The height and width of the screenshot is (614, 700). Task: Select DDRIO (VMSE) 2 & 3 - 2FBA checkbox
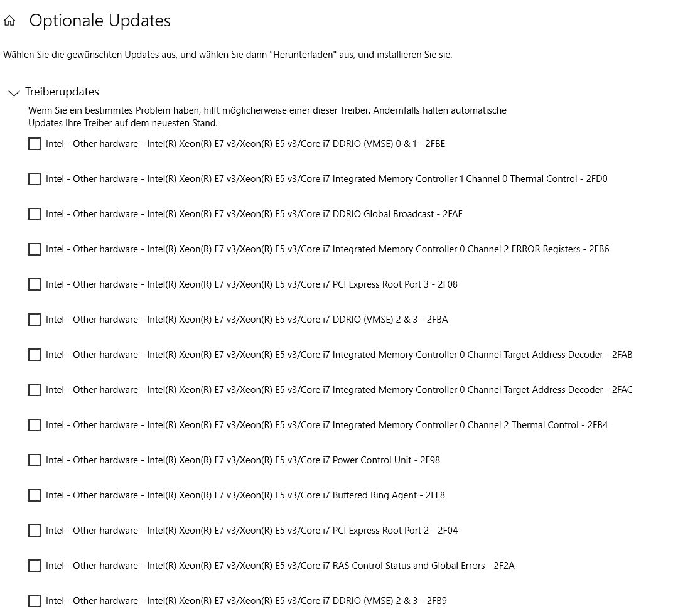coord(35,320)
